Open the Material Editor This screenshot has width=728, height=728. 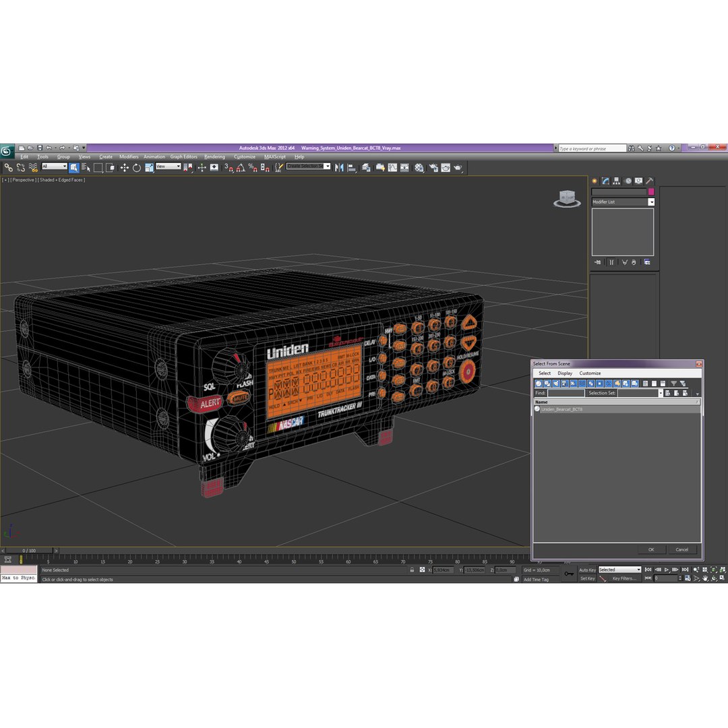click(419, 168)
